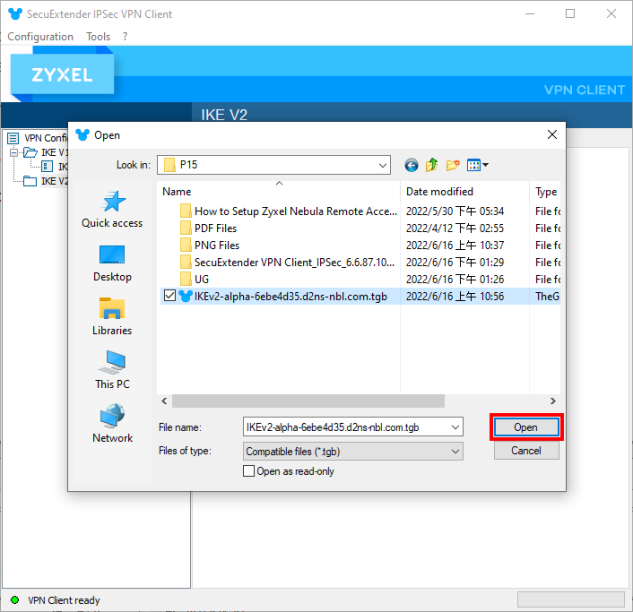Open Network in places bar
Screen dimensions: 633x612
112,424
